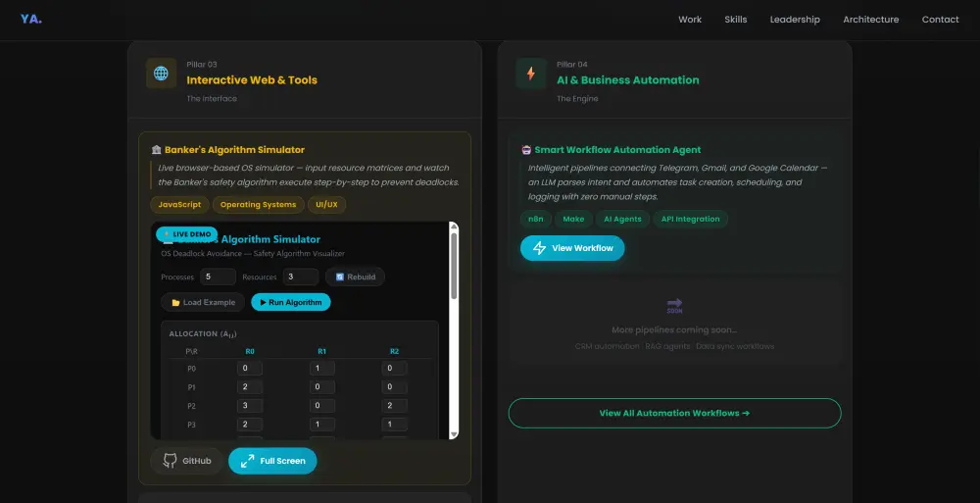Select the Make tag
Image resolution: width=980 pixels, height=503 pixels.
(x=573, y=219)
